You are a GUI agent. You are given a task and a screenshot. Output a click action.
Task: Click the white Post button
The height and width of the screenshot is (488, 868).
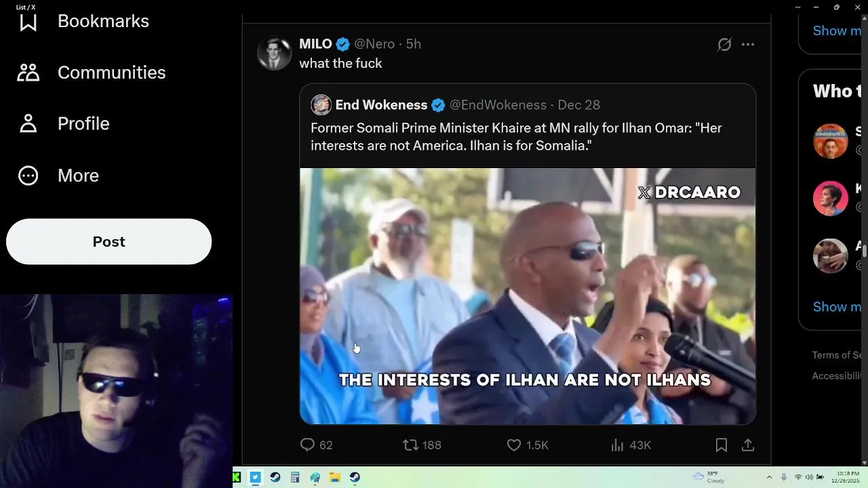108,241
